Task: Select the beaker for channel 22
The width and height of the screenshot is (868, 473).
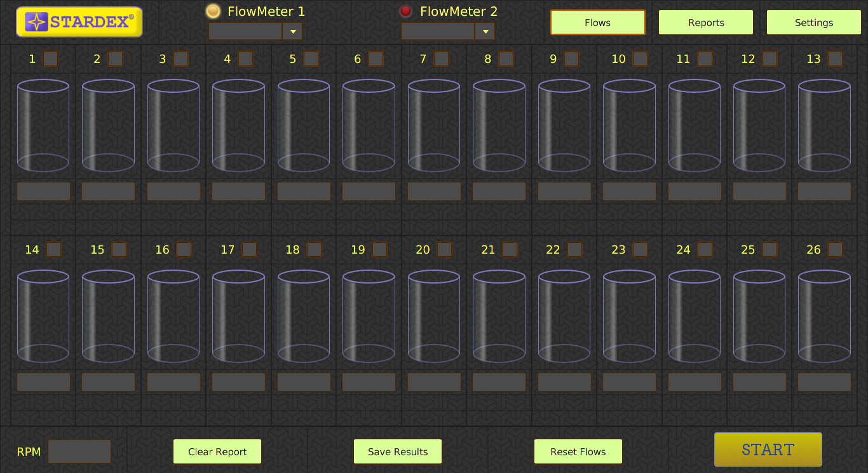Action: point(564,316)
